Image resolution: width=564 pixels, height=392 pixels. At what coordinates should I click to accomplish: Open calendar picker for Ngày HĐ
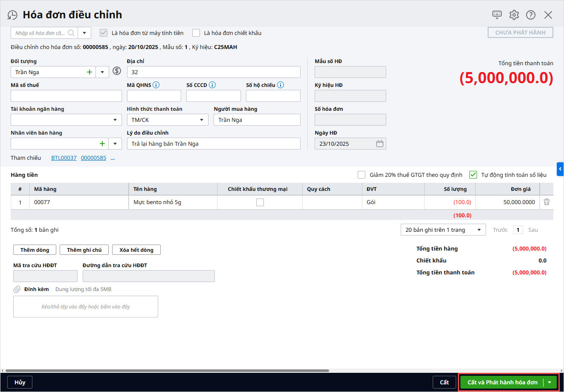tap(380, 144)
